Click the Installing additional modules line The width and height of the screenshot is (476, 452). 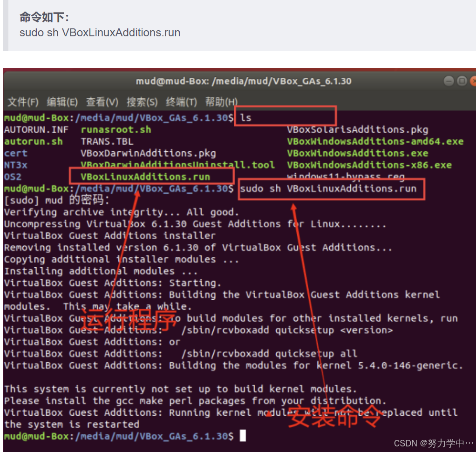point(101,271)
